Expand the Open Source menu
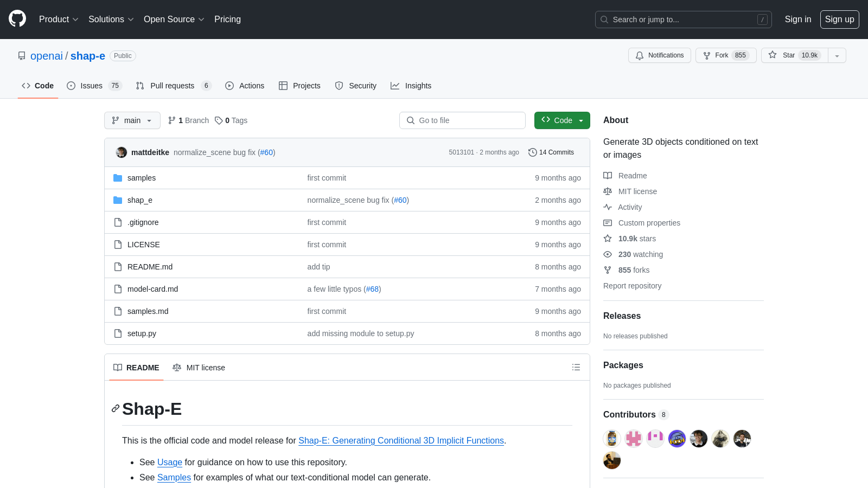Viewport: 868px width, 488px height. click(x=174, y=19)
